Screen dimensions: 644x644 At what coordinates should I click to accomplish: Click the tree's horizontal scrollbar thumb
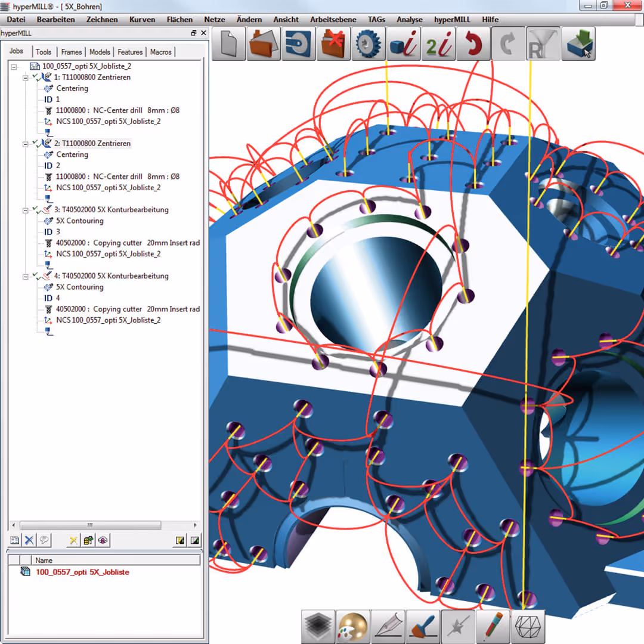point(91,525)
